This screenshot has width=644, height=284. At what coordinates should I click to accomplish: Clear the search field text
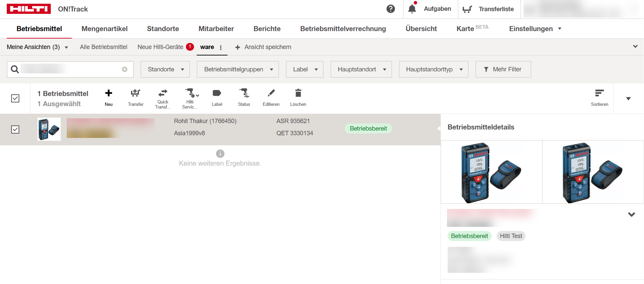(x=125, y=69)
